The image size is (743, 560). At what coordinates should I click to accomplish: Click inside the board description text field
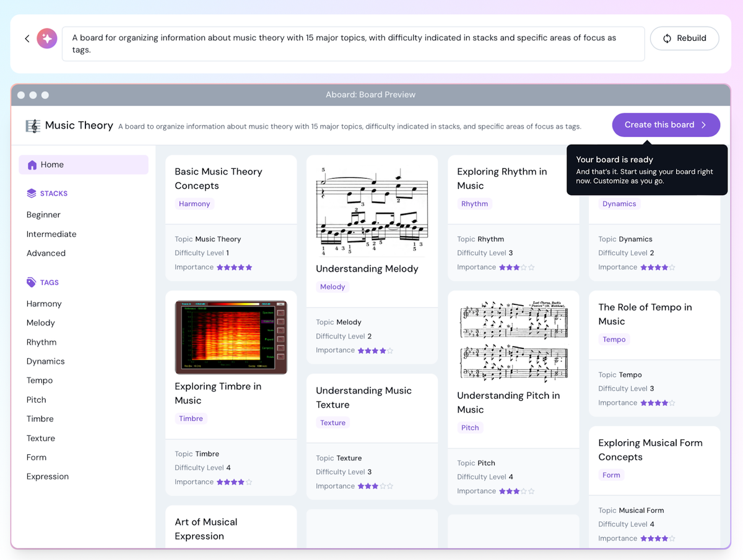click(x=353, y=43)
